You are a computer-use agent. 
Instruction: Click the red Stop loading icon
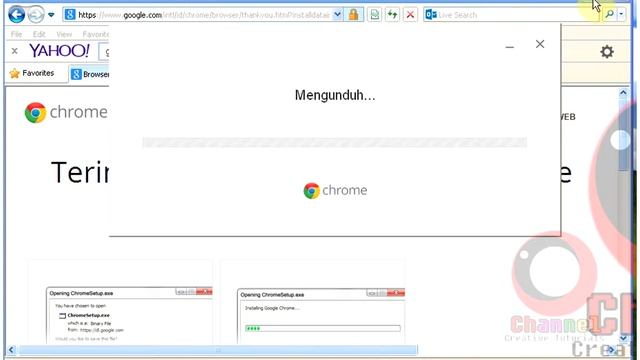click(x=410, y=15)
